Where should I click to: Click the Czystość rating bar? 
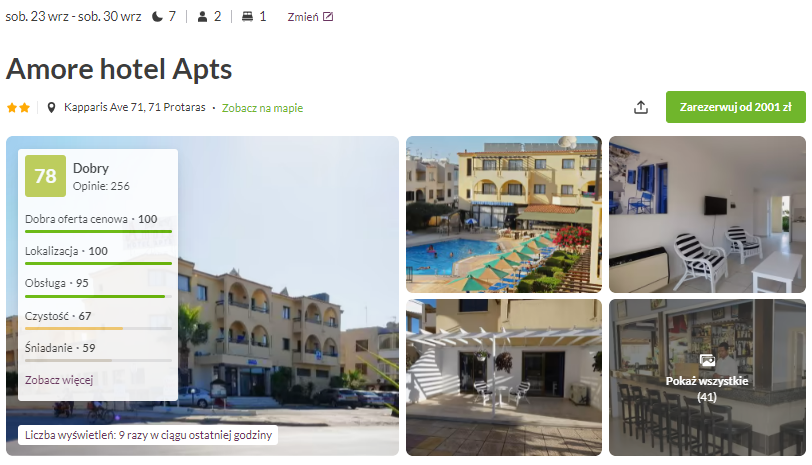(x=98, y=328)
